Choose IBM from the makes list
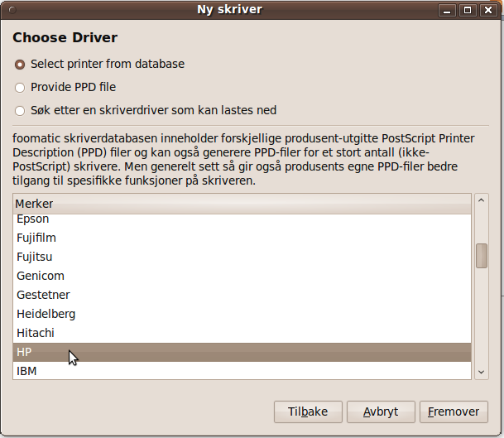This screenshot has height=438, width=504. (x=26, y=372)
